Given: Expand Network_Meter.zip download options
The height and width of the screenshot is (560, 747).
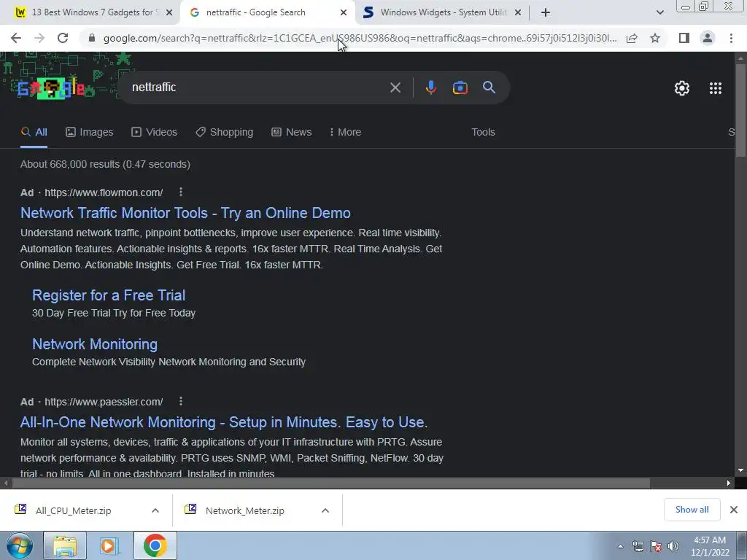Looking at the screenshot, I should click(x=325, y=510).
